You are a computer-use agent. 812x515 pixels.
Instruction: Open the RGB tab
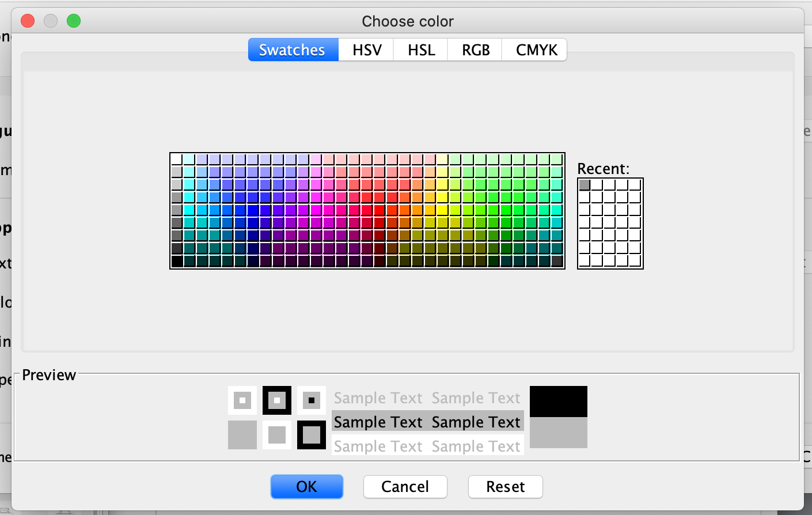tap(474, 50)
